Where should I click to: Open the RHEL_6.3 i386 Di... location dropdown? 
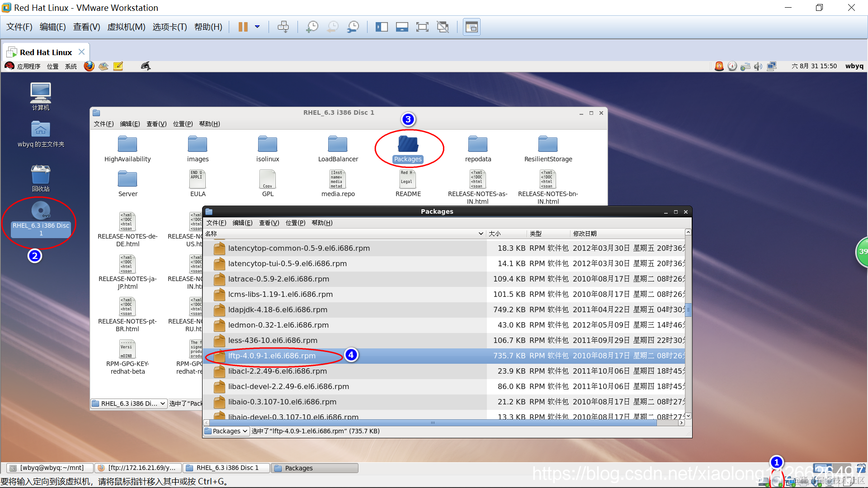129,404
